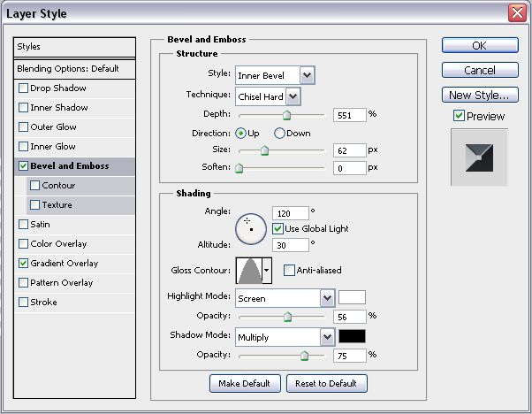Click the style preview thumbnail
The width and height of the screenshot is (532, 414).
tap(479, 157)
